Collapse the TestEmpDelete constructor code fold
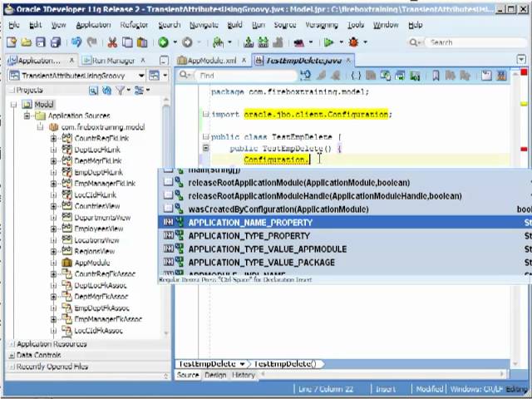 coord(205,148)
